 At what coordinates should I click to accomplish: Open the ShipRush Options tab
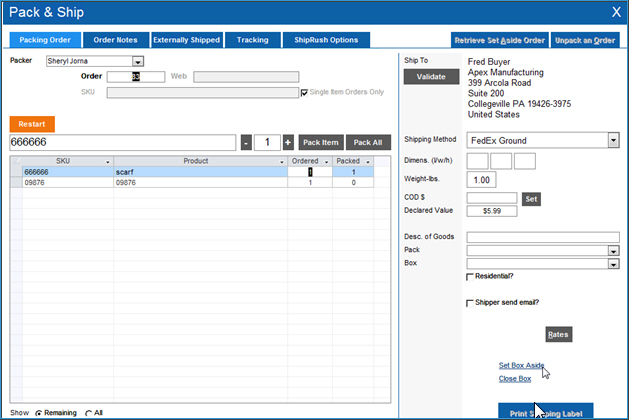pyautogui.click(x=326, y=40)
